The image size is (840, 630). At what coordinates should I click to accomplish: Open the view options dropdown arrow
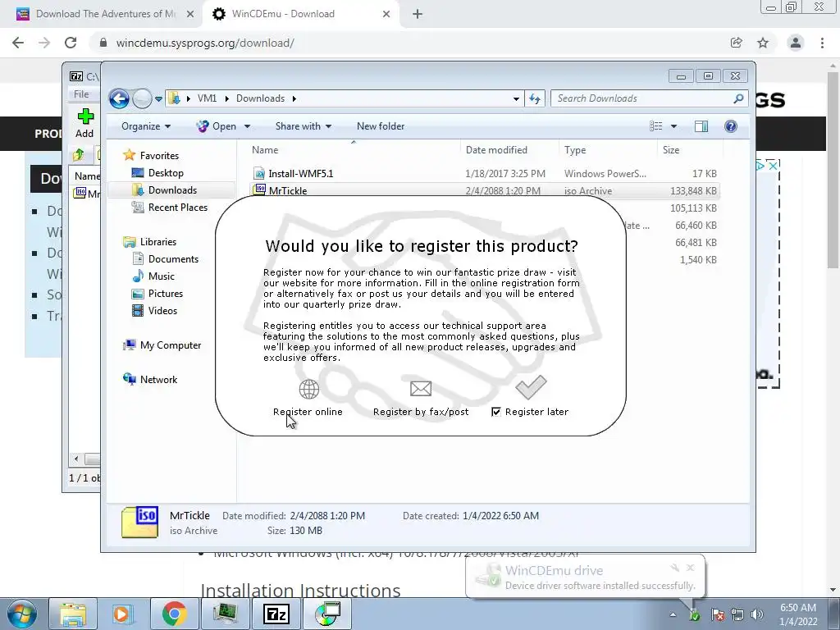tap(674, 126)
